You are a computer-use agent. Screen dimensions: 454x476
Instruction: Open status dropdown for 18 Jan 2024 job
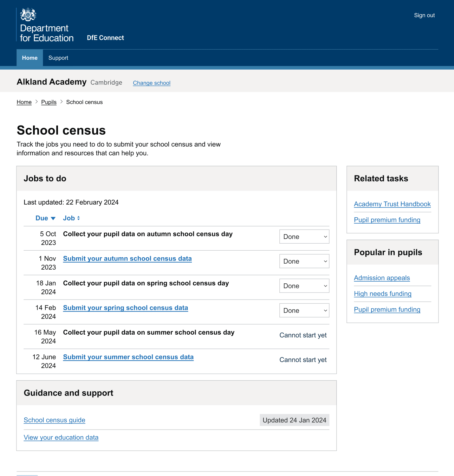click(304, 286)
